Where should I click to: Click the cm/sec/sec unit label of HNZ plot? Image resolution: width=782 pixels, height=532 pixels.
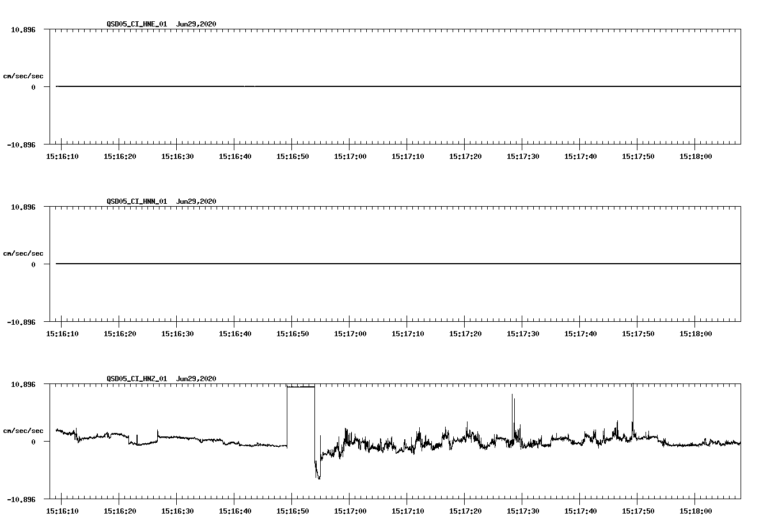coord(23,431)
